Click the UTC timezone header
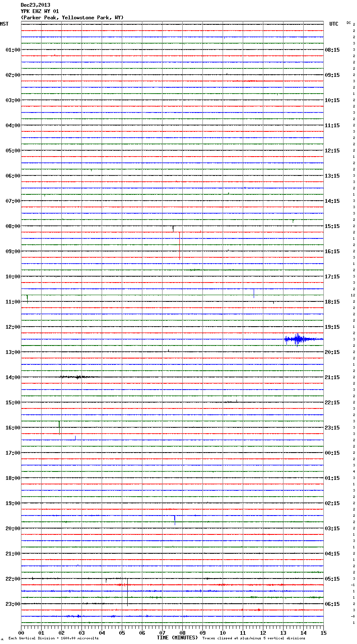The width and height of the screenshot is (357, 644). [x=334, y=24]
